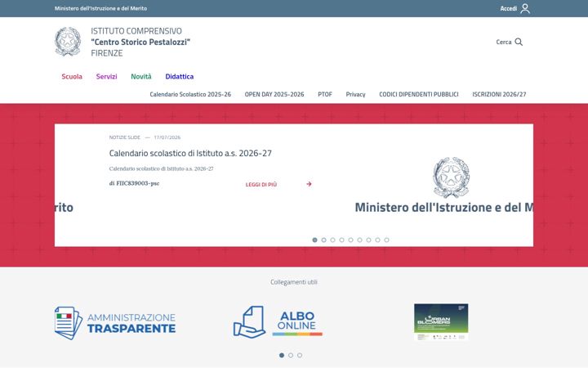
Task: Click the Cerca search label
Action: tap(504, 42)
